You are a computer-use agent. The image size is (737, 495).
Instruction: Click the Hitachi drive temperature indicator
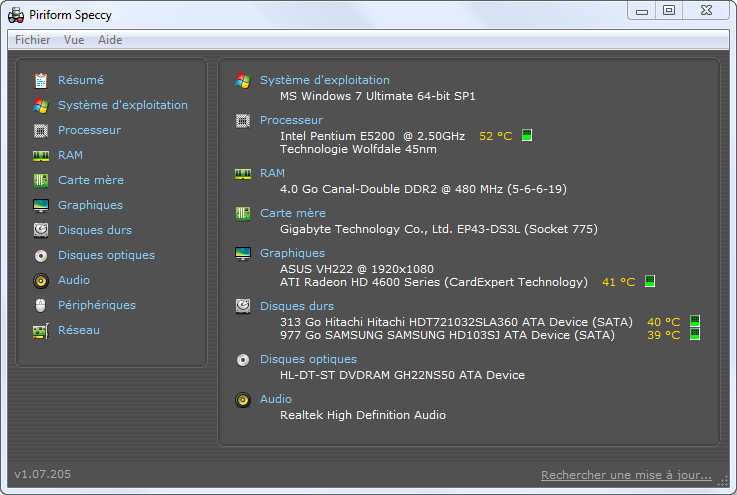click(695, 321)
